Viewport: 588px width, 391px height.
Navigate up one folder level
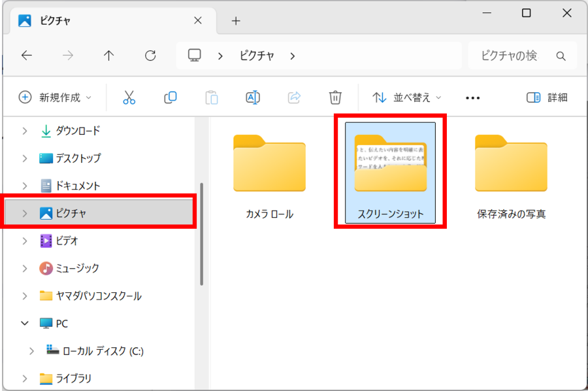108,56
